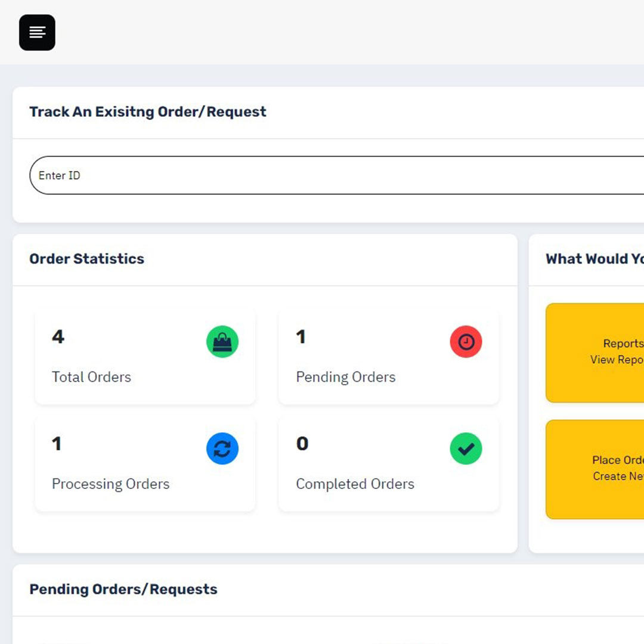This screenshot has width=644, height=644.
Task: Select the Completed Orders label
Action: click(355, 484)
